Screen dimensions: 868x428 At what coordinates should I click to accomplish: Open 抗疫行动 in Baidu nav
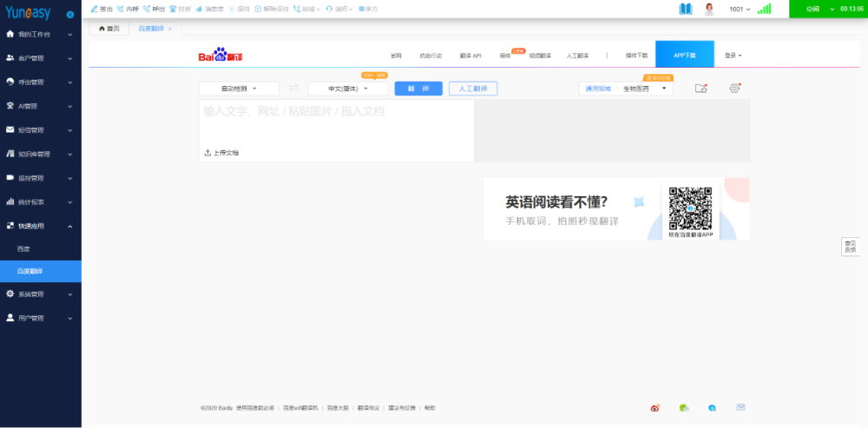point(431,56)
